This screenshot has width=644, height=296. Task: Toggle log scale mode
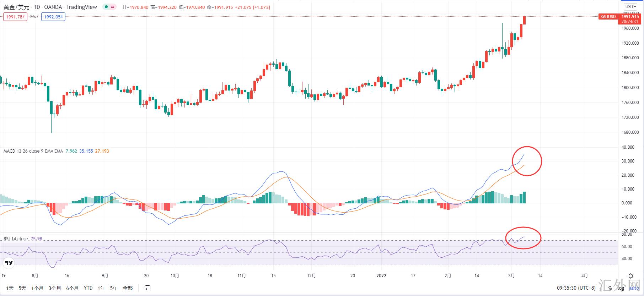click(x=621, y=288)
